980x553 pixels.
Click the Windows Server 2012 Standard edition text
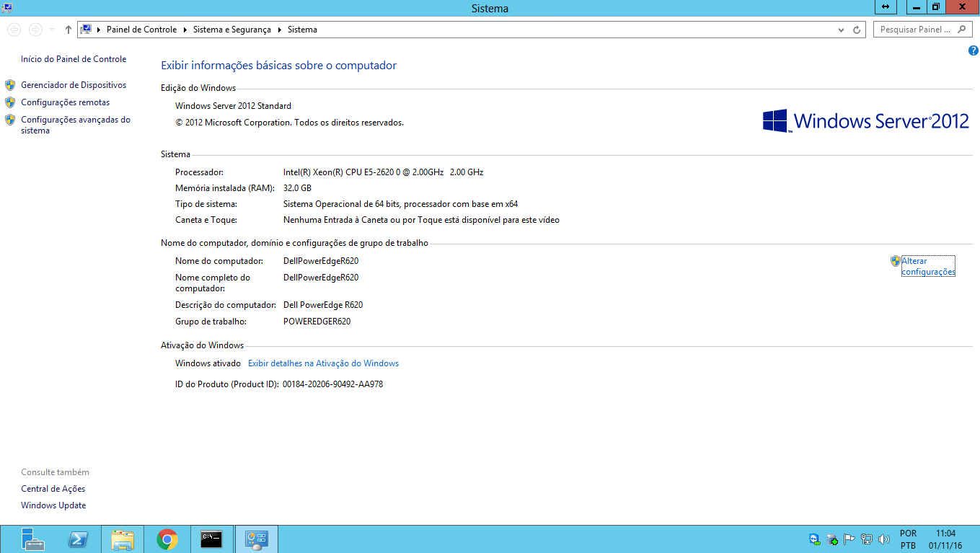click(234, 106)
